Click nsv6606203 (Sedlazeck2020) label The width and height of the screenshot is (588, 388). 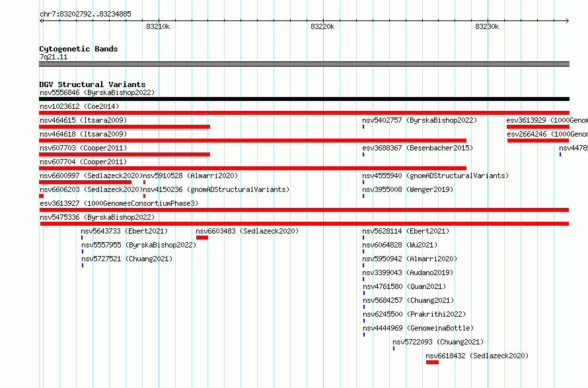(91, 189)
